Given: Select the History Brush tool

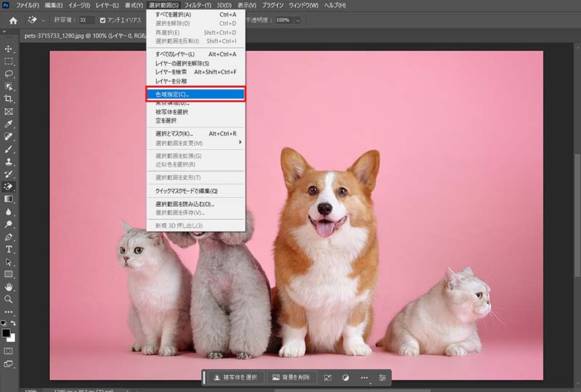Looking at the screenshot, I should click(x=9, y=173).
